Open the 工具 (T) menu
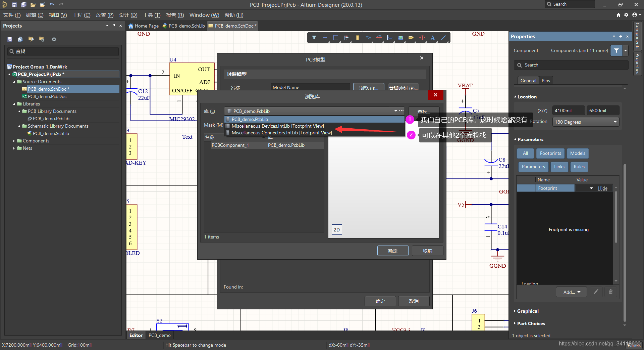The height and width of the screenshot is (350, 644). [152, 15]
